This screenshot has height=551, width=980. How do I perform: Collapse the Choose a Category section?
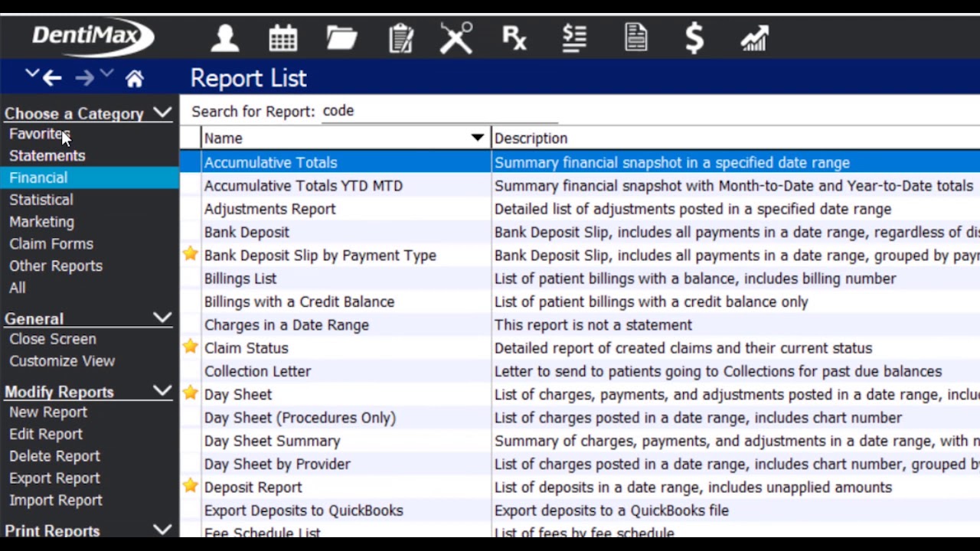162,113
